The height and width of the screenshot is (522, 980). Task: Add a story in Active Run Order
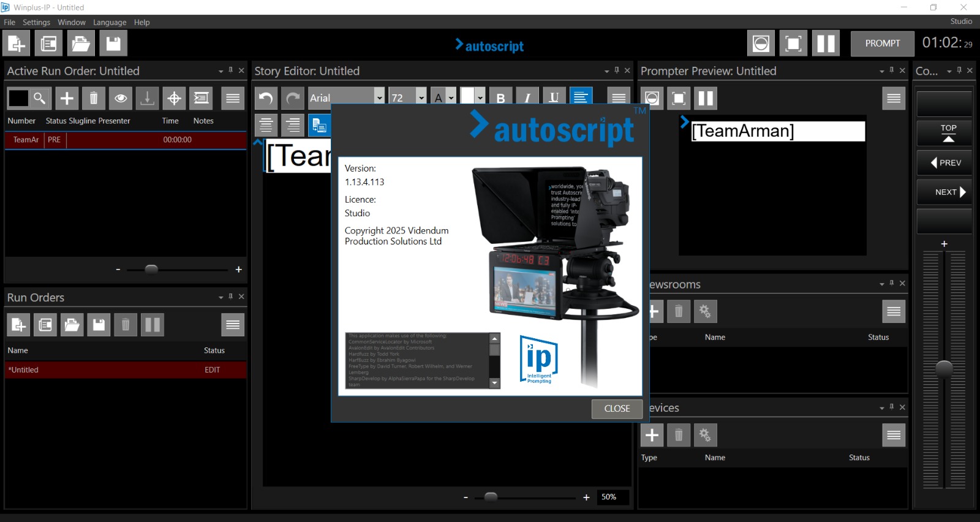click(67, 98)
